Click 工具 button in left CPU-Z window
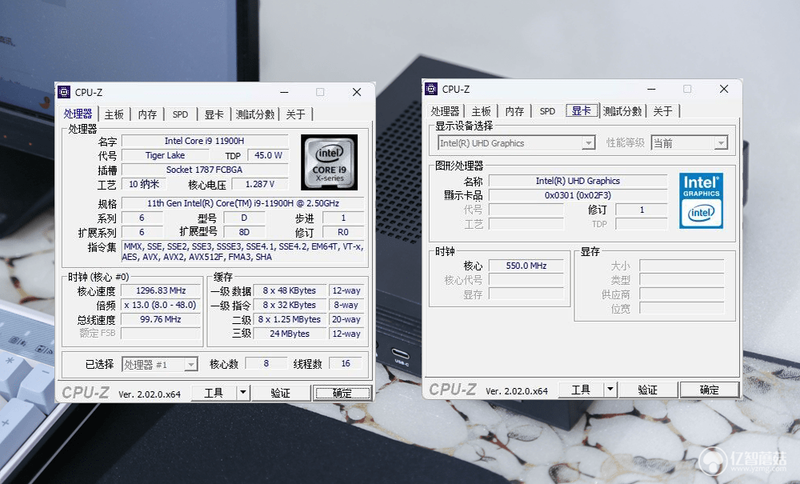 [214, 393]
